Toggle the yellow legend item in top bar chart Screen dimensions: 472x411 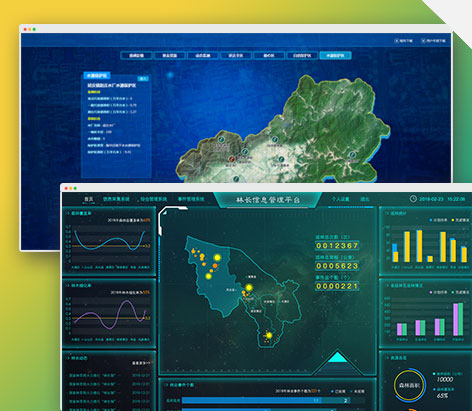[460, 220]
